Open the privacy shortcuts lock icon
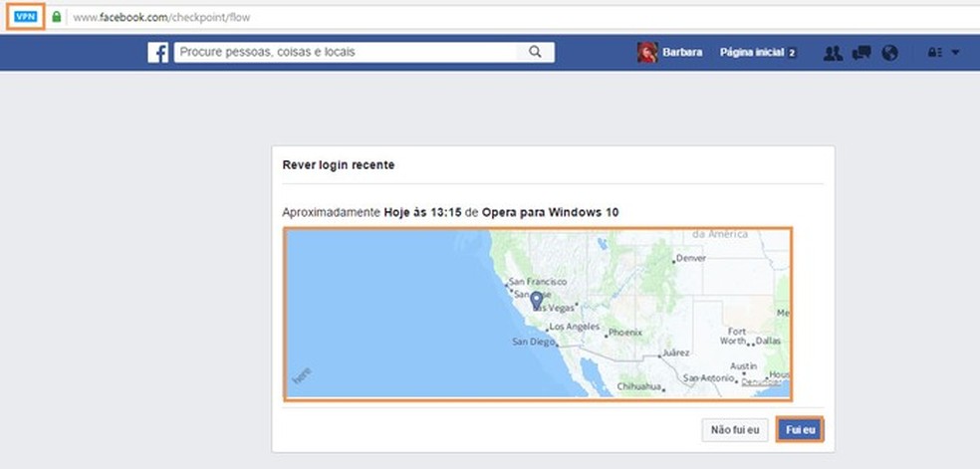This screenshot has width=980, height=469. [935, 53]
